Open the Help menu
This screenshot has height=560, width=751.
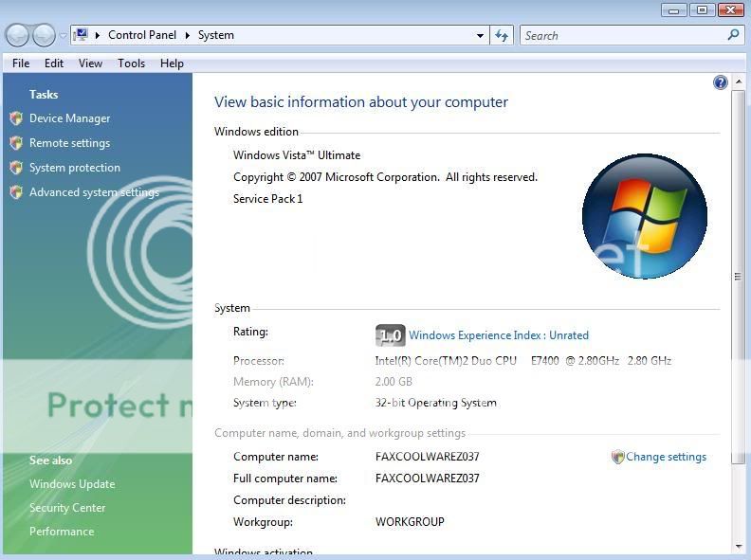click(172, 63)
